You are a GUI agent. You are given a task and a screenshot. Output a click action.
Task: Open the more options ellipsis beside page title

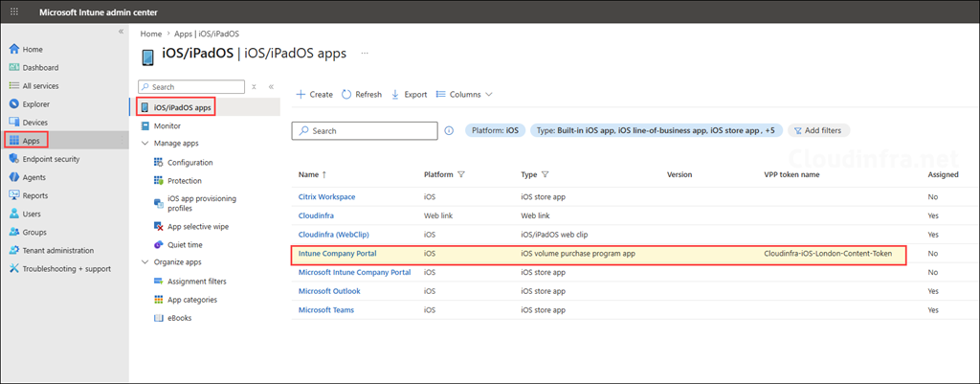(x=365, y=54)
